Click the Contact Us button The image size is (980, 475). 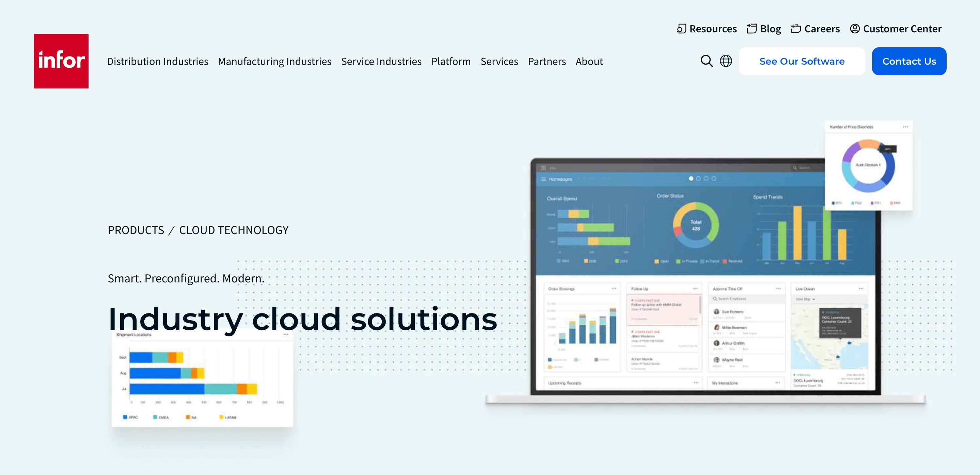pyautogui.click(x=909, y=61)
